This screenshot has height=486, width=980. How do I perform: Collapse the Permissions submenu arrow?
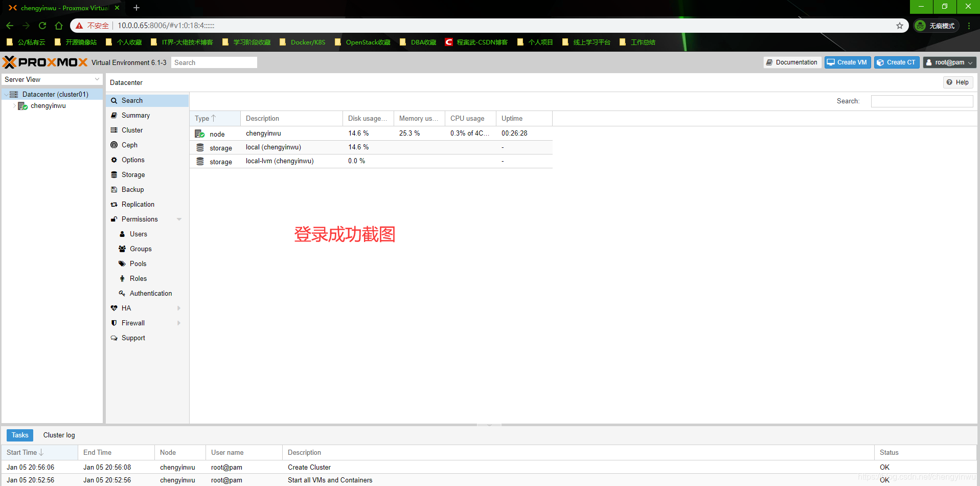(x=179, y=219)
